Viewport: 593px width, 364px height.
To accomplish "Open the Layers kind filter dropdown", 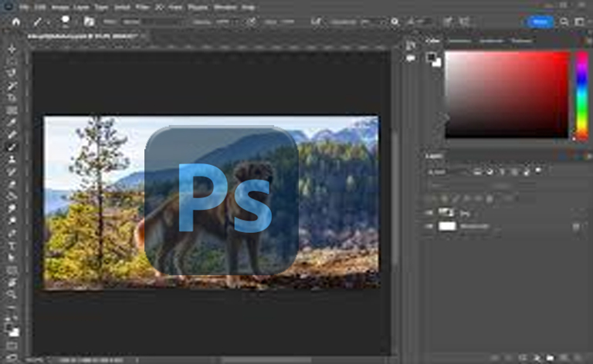I will coord(447,172).
